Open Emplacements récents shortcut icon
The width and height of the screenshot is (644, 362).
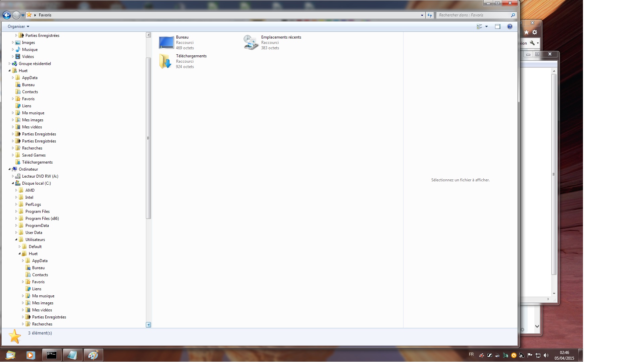(x=251, y=43)
